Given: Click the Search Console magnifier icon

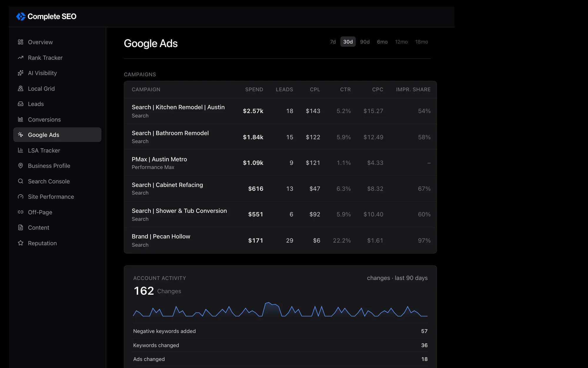Looking at the screenshot, I should pos(21,181).
